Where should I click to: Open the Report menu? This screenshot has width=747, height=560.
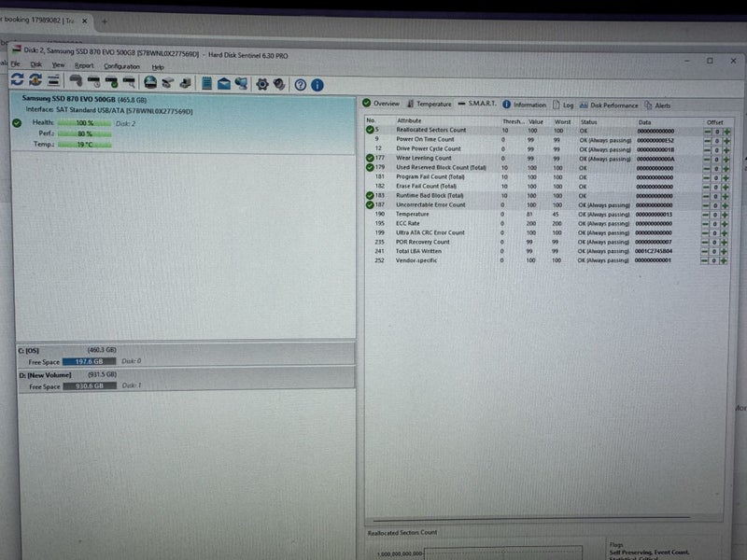[x=84, y=65]
